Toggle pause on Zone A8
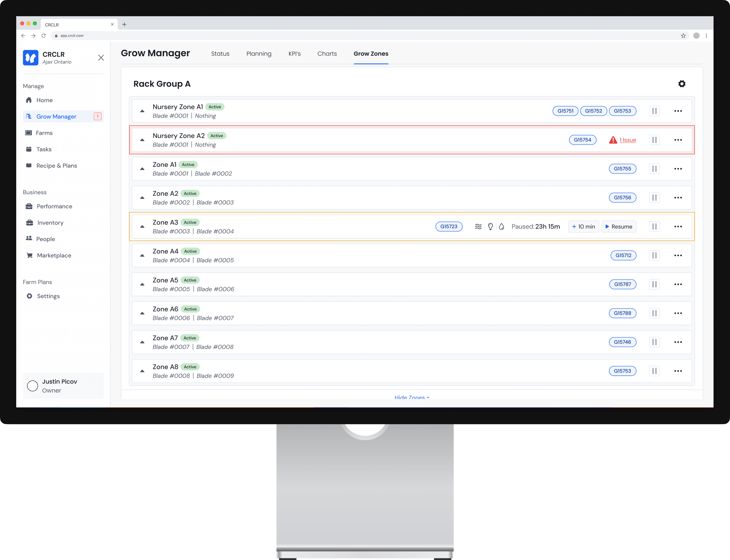 pyautogui.click(x=654, y=371)
